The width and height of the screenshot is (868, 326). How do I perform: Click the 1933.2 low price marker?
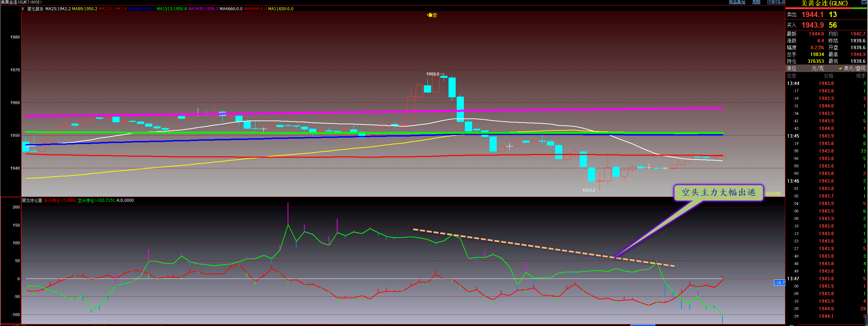click(x=588, y=190)
